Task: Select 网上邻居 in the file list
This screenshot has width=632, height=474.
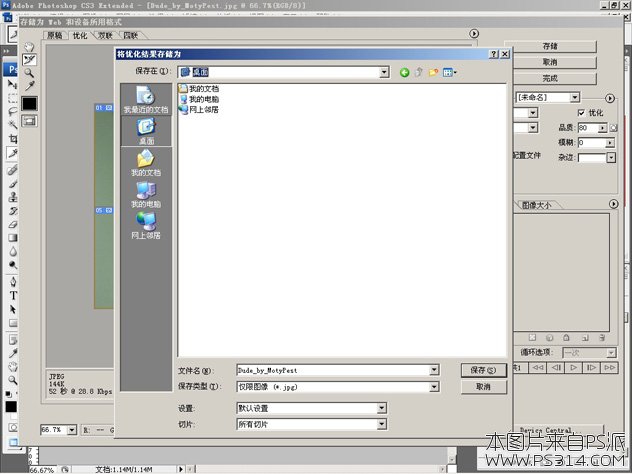Action: click(199, 109)
